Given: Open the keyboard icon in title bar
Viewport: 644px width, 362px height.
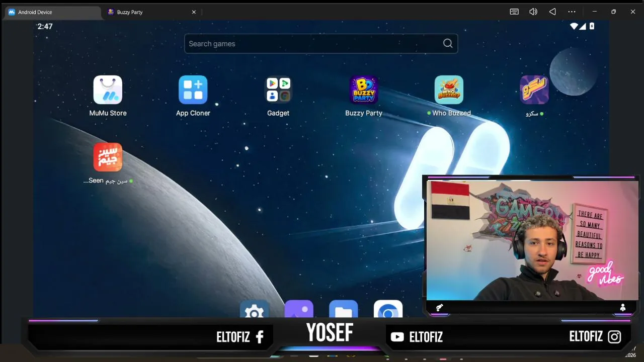Looking at the screenshot, I should tap(514, 12).
